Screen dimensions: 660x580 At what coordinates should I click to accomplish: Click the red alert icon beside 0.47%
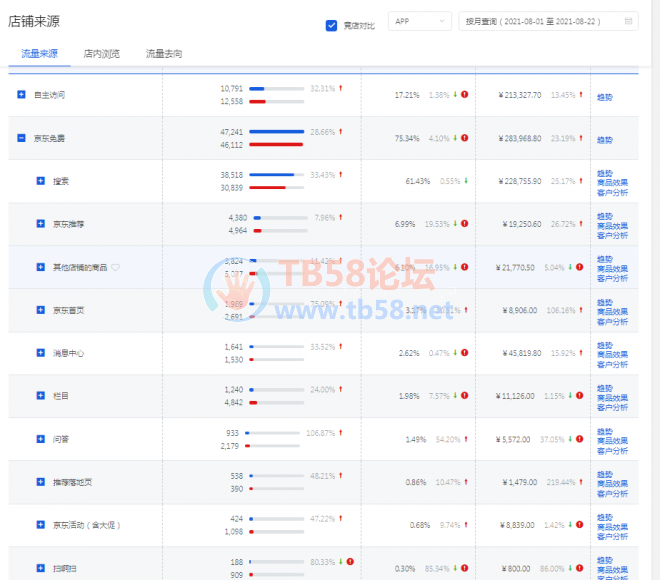(x=465, y=353)
